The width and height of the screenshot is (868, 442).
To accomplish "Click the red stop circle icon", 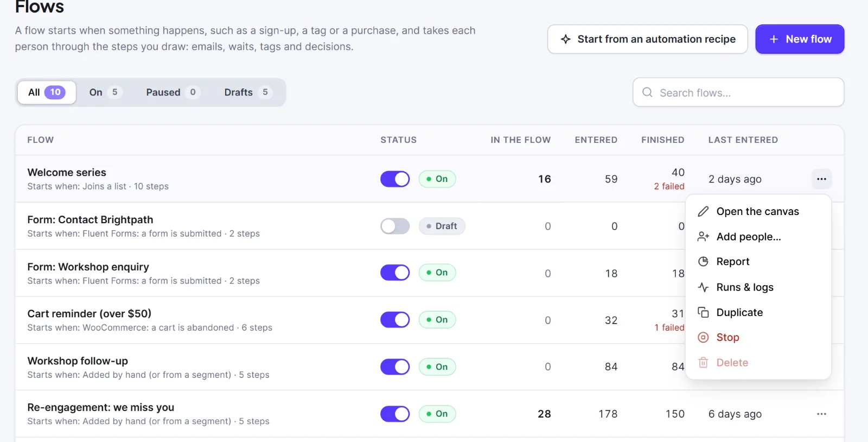I will tap(703, 337).
